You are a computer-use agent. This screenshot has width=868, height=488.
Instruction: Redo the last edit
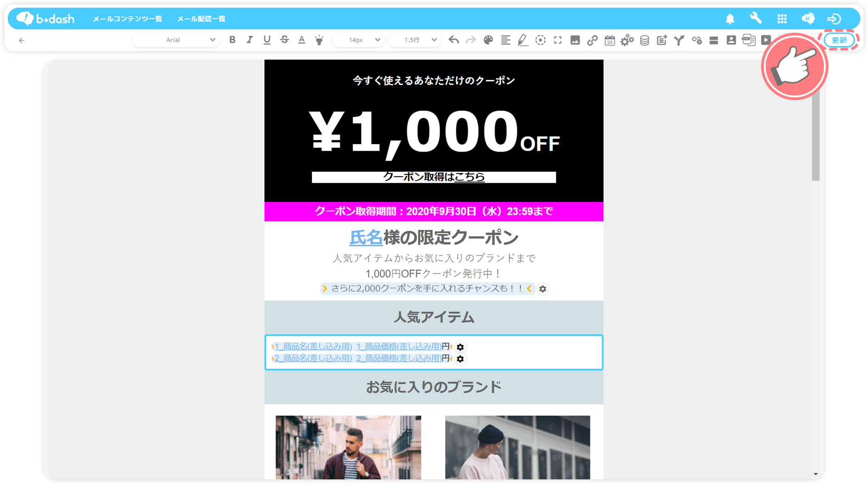click(471, 40)
